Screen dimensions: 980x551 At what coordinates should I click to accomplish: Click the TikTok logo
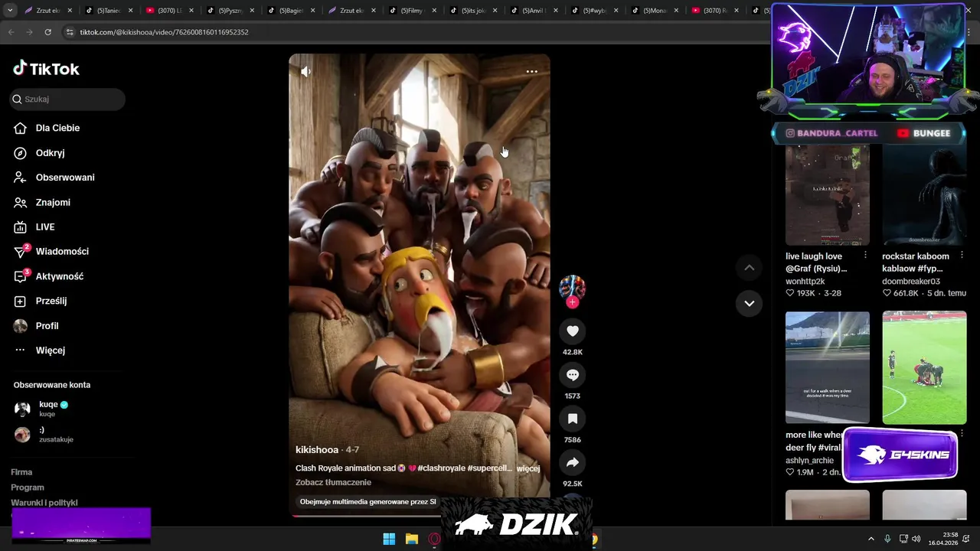coord(46,69)
